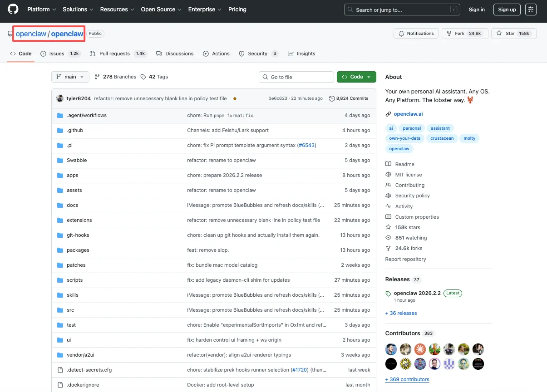Star the openclaw repository
The width and height of the screenshot is (547, 392).
pos(513,34)
